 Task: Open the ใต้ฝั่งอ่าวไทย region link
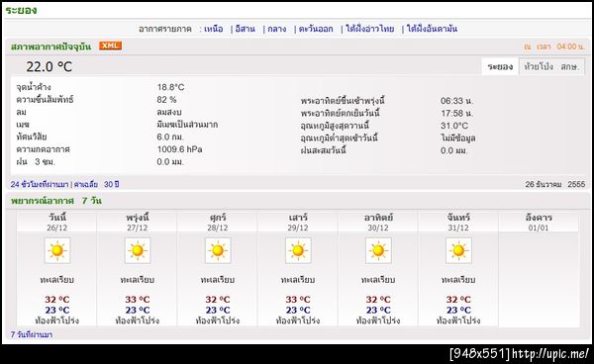(369, 29)
